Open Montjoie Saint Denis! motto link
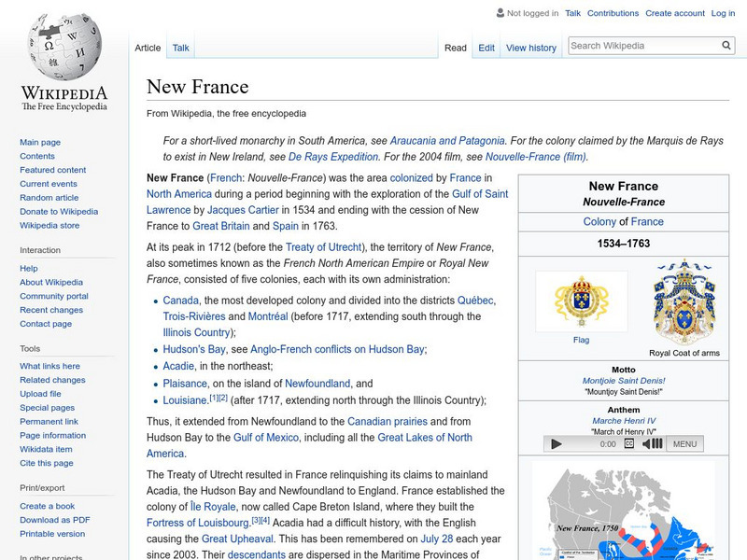The width and height of the screenshot is (747, 560). click(x=624, y=381)
